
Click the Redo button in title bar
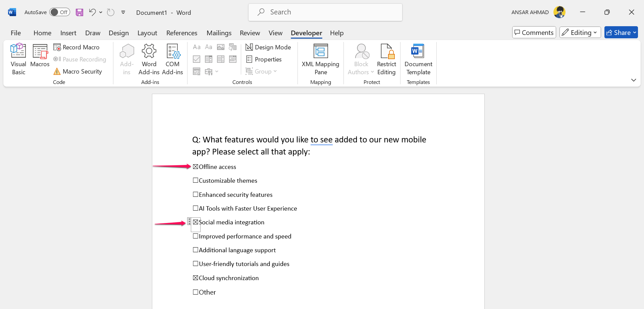click(111, 12)
